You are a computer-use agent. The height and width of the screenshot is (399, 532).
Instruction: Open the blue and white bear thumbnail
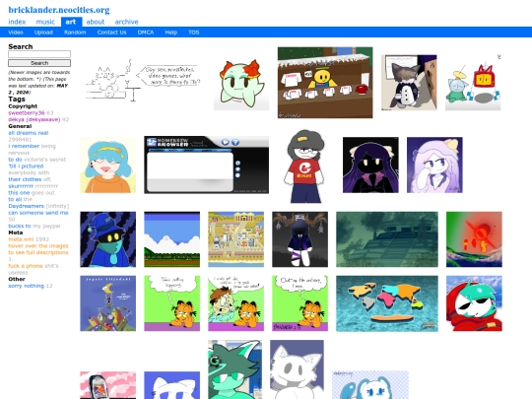point(370,385)
